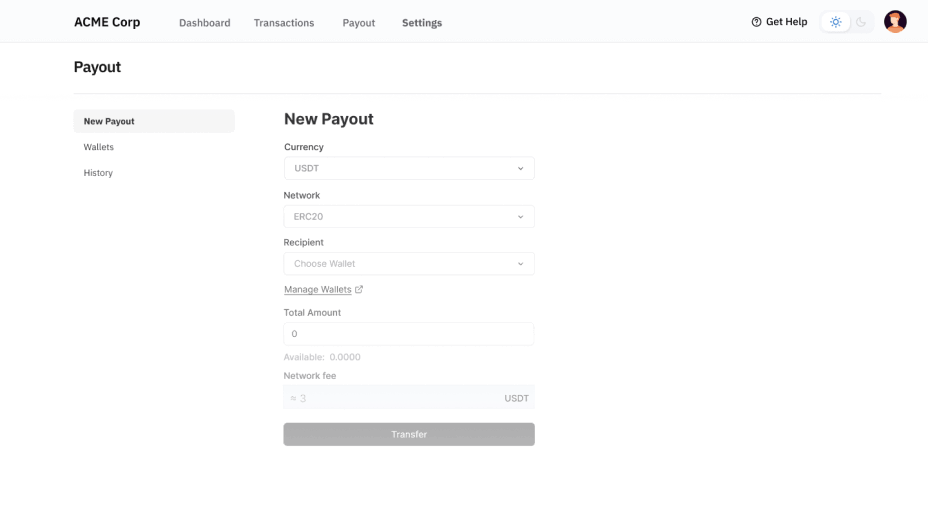Click chevron arrow in Network field

click(520, 217)
